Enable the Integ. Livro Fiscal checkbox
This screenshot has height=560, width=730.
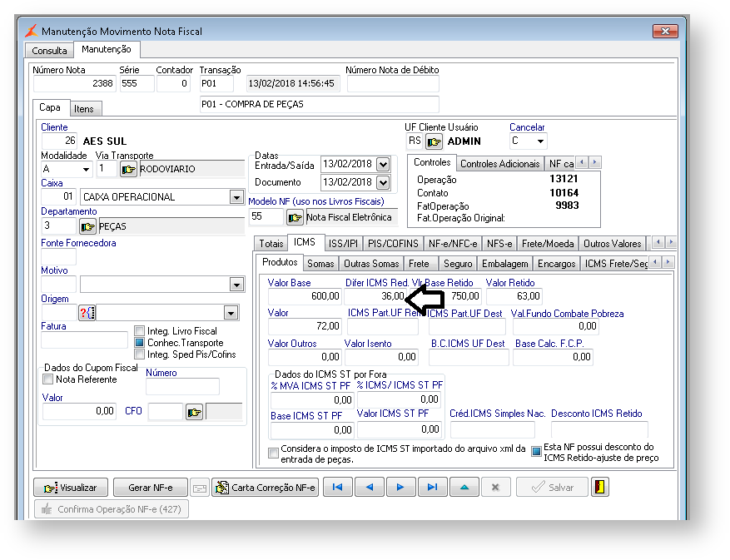(140, 331)
